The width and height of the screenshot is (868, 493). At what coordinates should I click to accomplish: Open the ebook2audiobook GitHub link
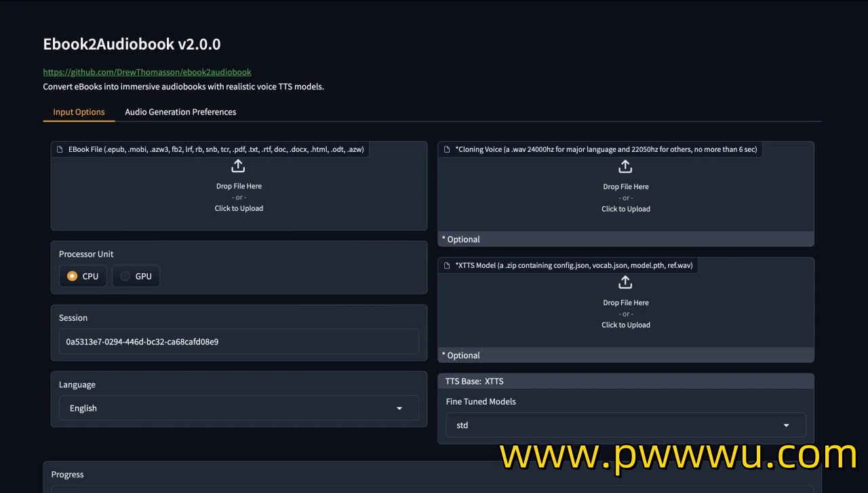tap(147, 72)
